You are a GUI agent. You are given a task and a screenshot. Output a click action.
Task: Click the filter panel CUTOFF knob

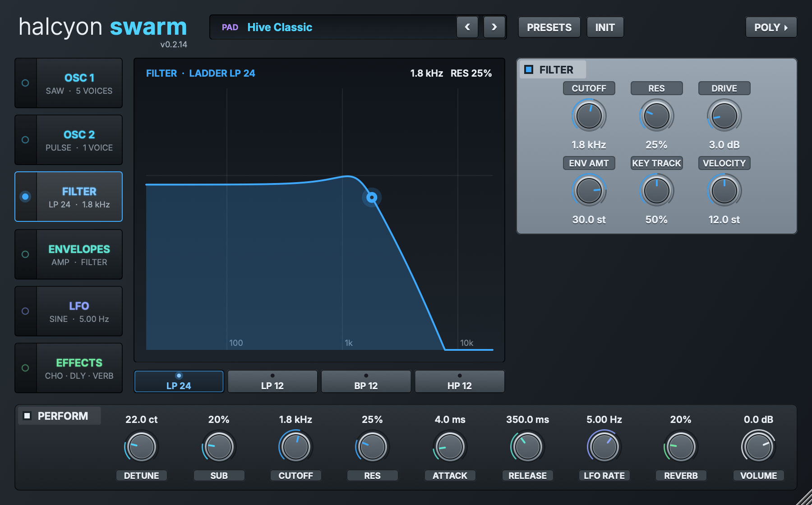tap(589, 116)
